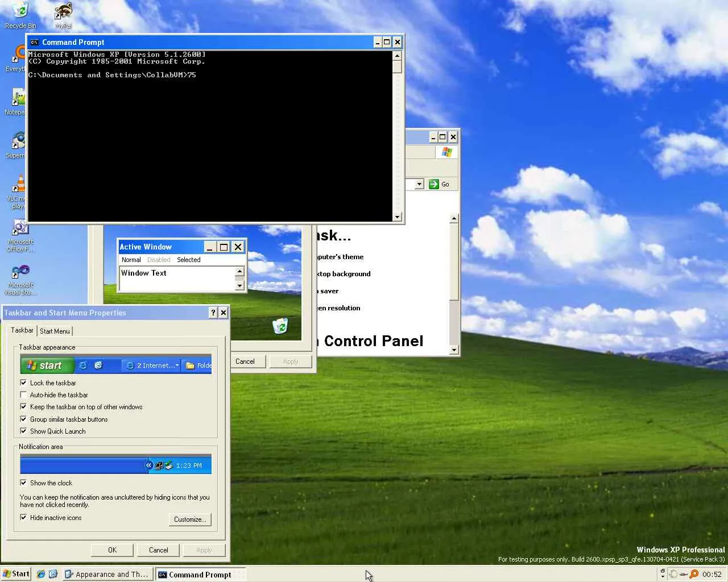The height and width of the screenshot is (582, 728).
Task: Open the Customize... notification settings
Action: (x=190, y=519)
